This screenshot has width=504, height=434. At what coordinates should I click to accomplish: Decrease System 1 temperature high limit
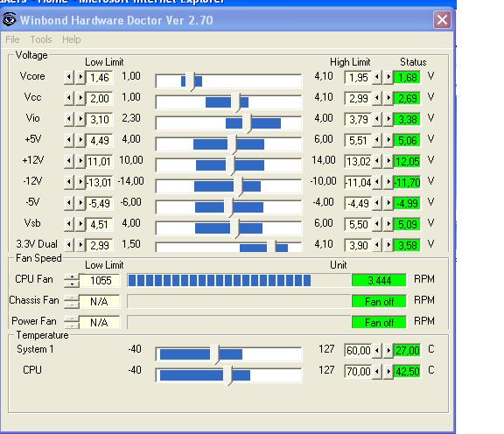(x=377, y=350)
